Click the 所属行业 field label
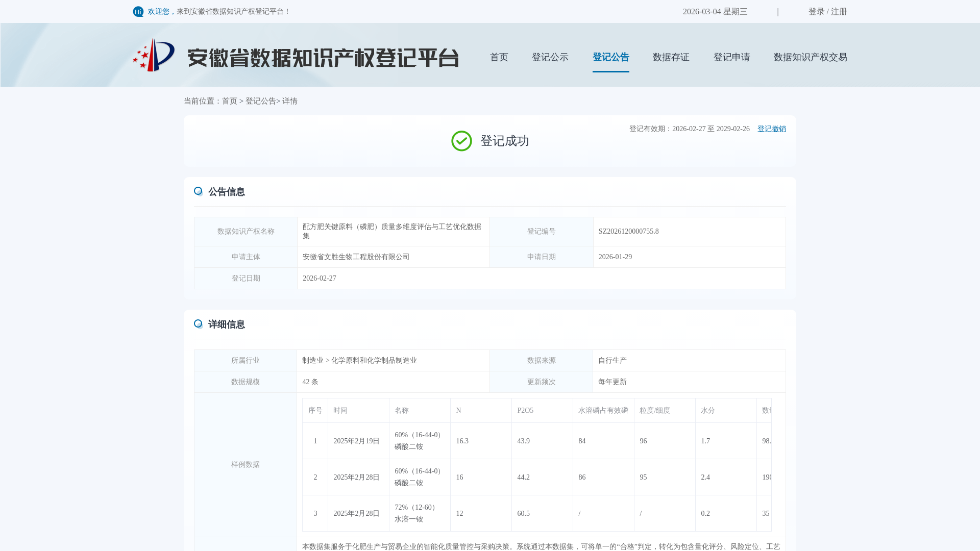Viewport: 980px width, 551px height. (245, 361)
